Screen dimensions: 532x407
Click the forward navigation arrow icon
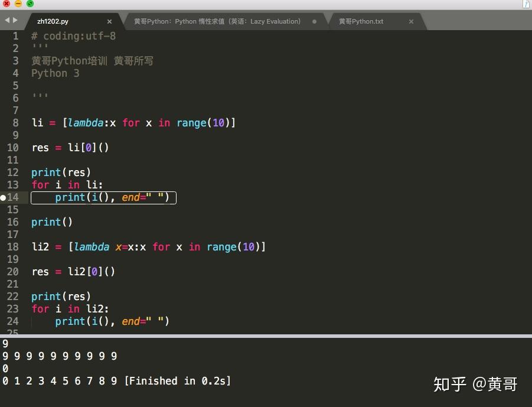15,19
